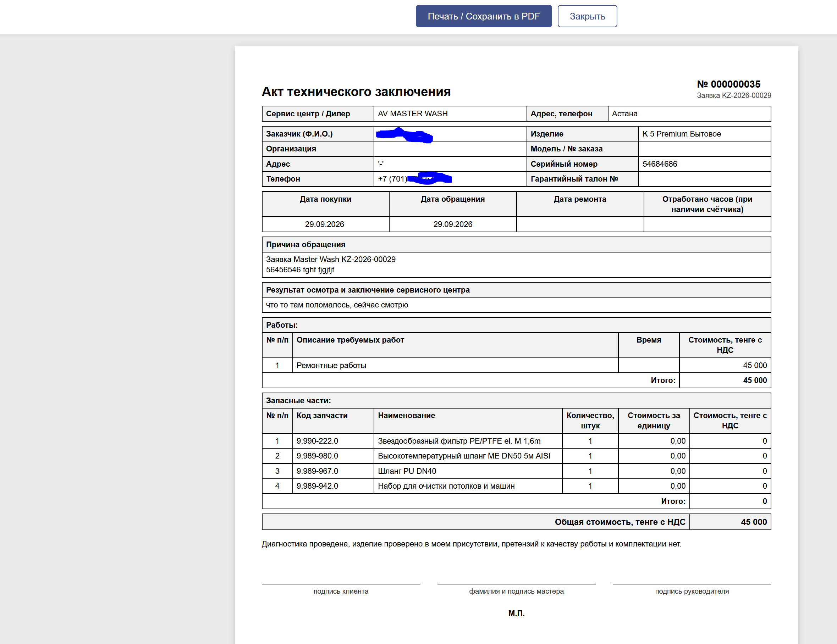The image size is (837, 644).
Task: Select the text 'Заявка Master Wash KZ-2026-00029'
Action: click(331, 259)
